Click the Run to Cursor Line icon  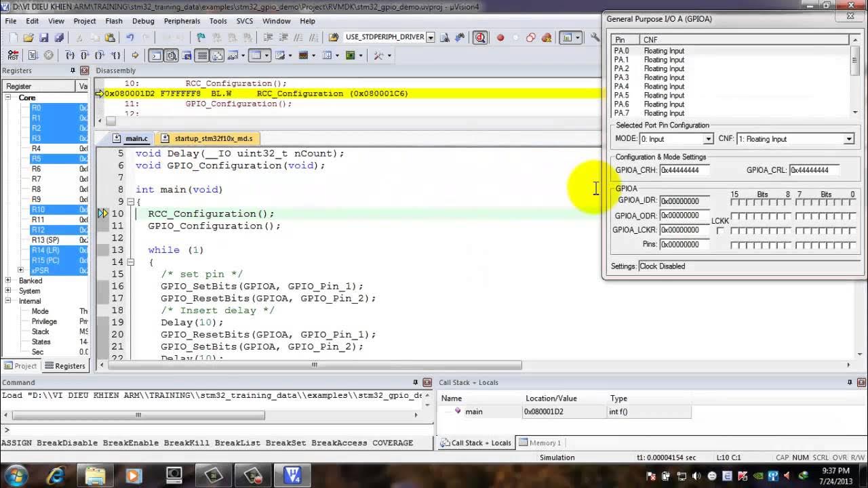pos(115,56)
